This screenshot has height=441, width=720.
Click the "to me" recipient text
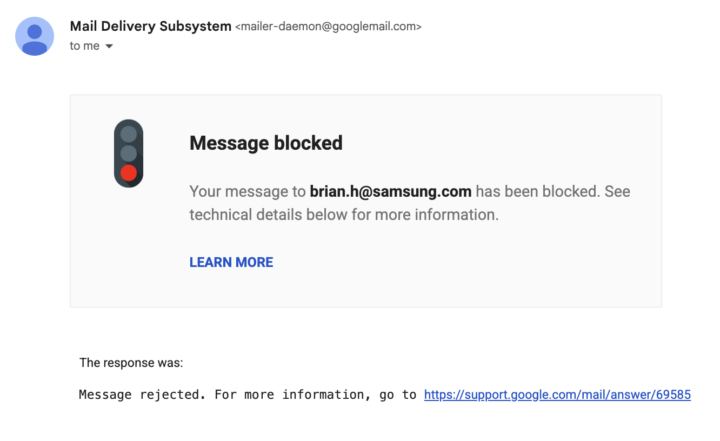[84, 46]
